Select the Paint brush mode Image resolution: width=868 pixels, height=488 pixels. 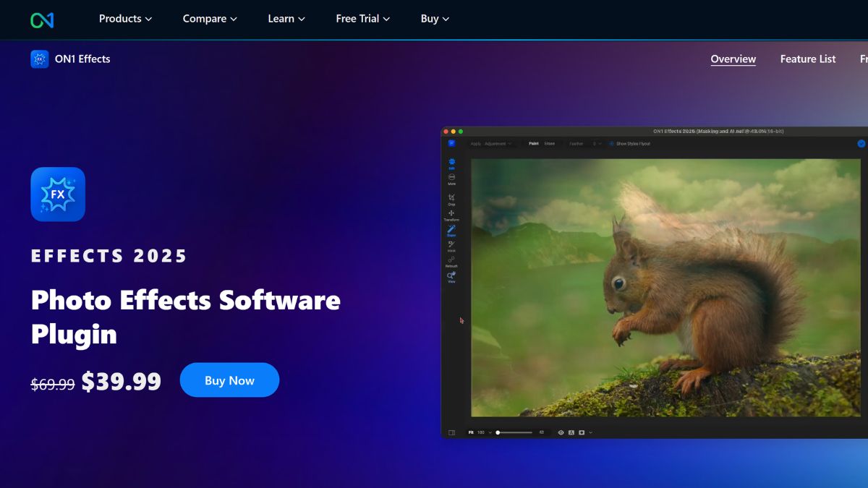click(534, 144)
